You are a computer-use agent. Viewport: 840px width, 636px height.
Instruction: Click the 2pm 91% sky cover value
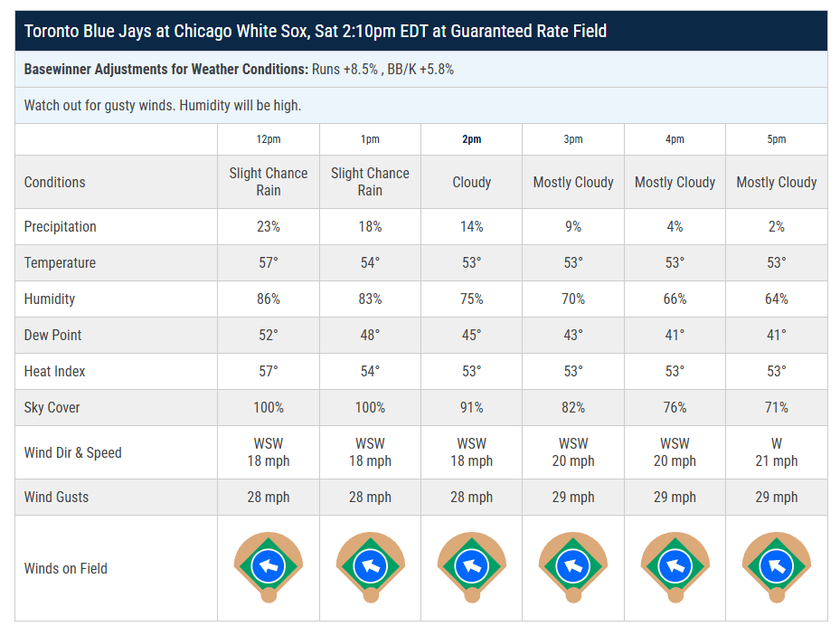(471, 407)
